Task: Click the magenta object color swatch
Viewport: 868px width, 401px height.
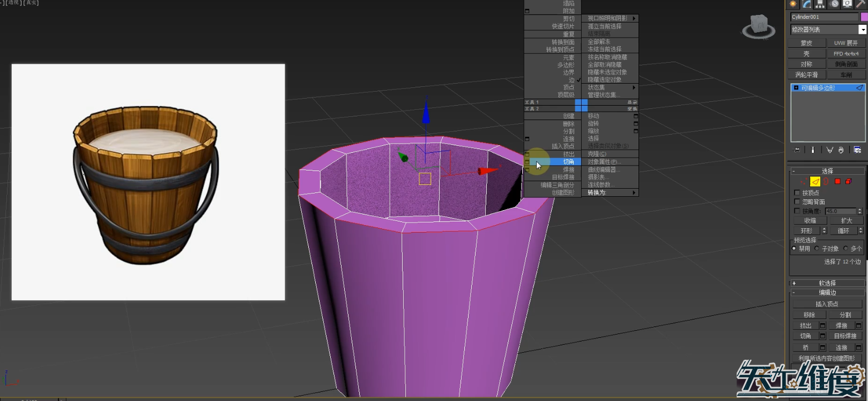Action: click(864, 17)
